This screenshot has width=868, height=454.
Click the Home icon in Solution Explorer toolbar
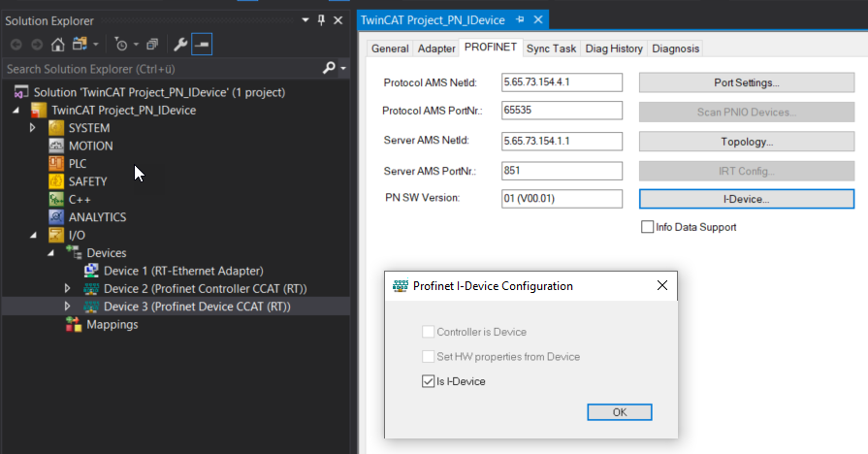tap(57, 45)
